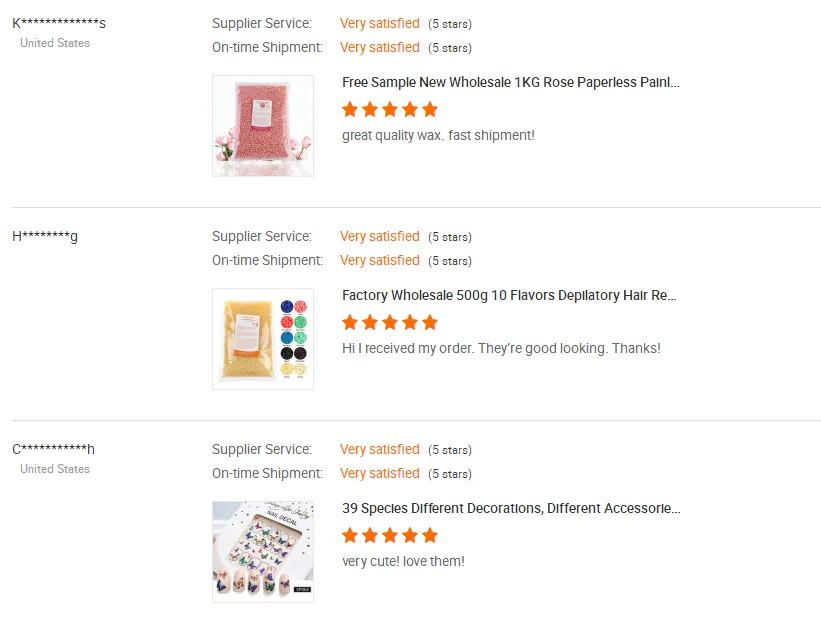
Task: Open "39 Species Different Decorations" product link
Action: [510, 508]
